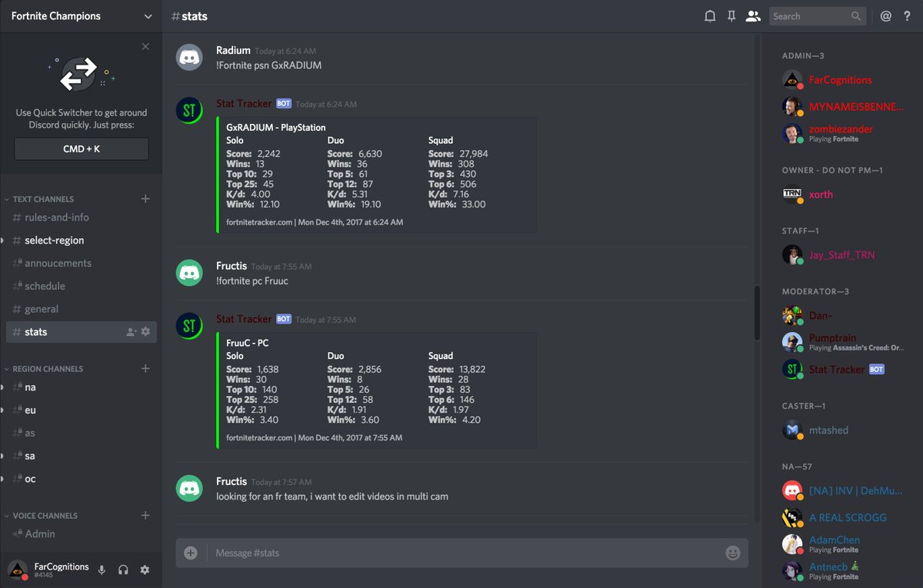This screenshot has height=588, width=923.
Task: Open GxRADIUM - PlayStation embed title
Action: point(276,128)
